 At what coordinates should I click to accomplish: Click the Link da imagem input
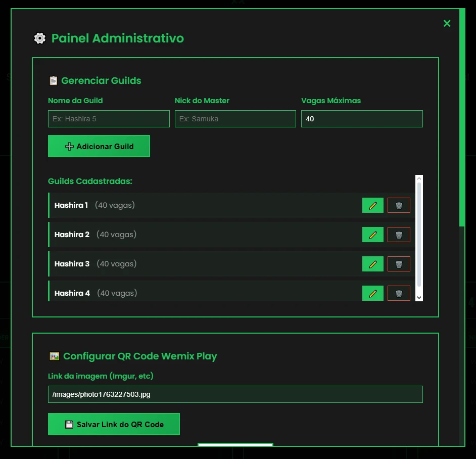point(235,394)
